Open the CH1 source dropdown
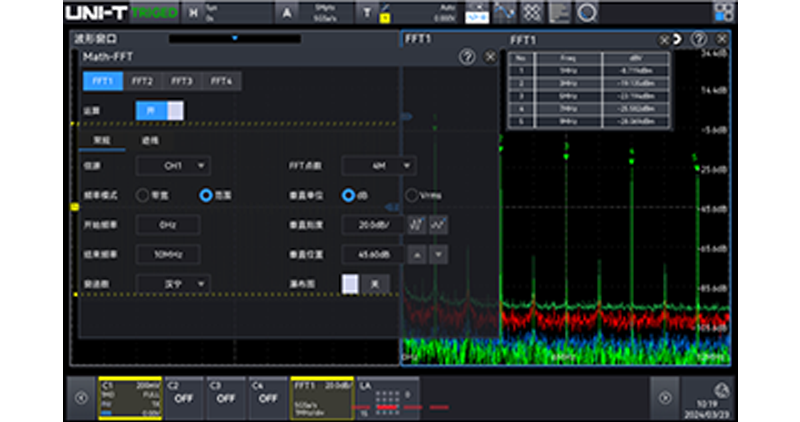800x422 pixels. [173, 165]
